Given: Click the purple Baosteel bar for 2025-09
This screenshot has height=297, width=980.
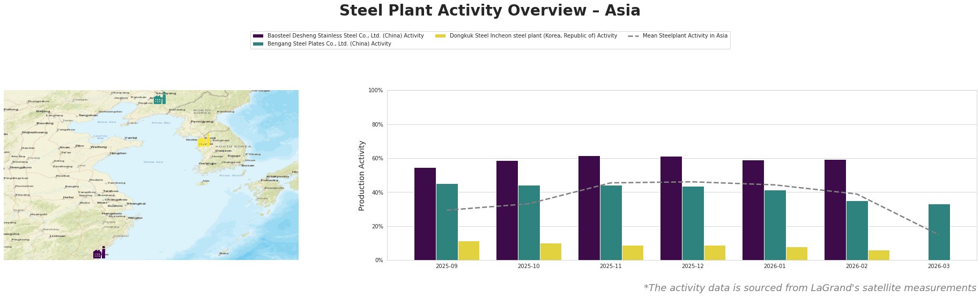Looking at the screenshot, I should tap(425, 214).
